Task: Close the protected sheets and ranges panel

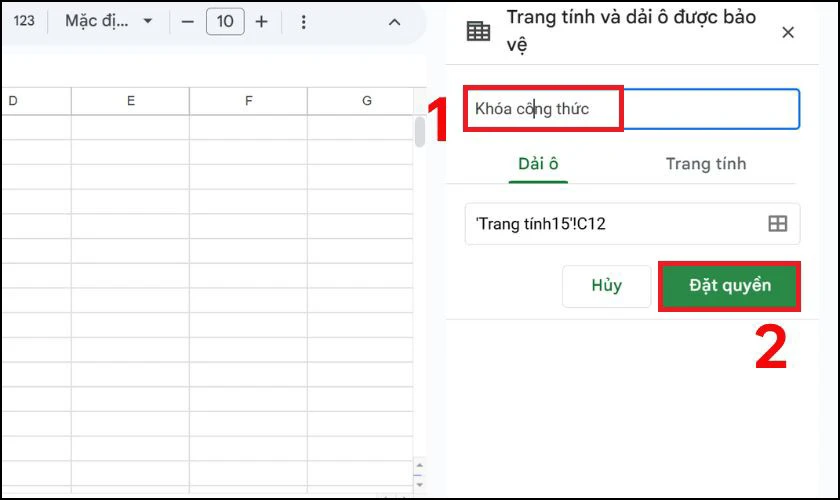Action: pos(788,32)
